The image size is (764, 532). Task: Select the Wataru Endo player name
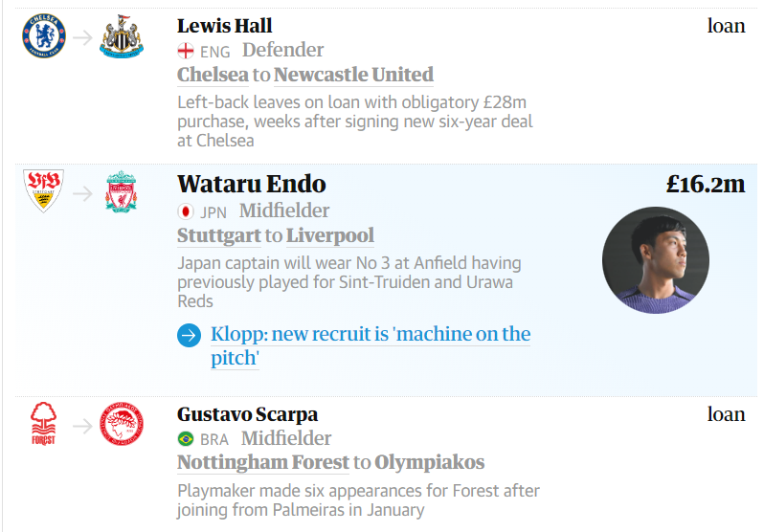252,184
